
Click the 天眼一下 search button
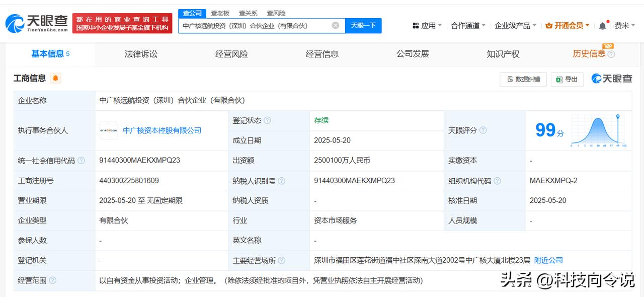(x=363, y=26)
